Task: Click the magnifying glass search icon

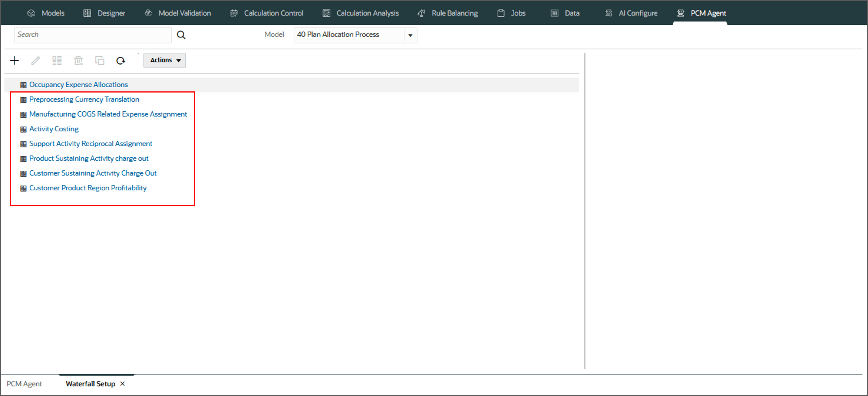Action: click(181, 35)
